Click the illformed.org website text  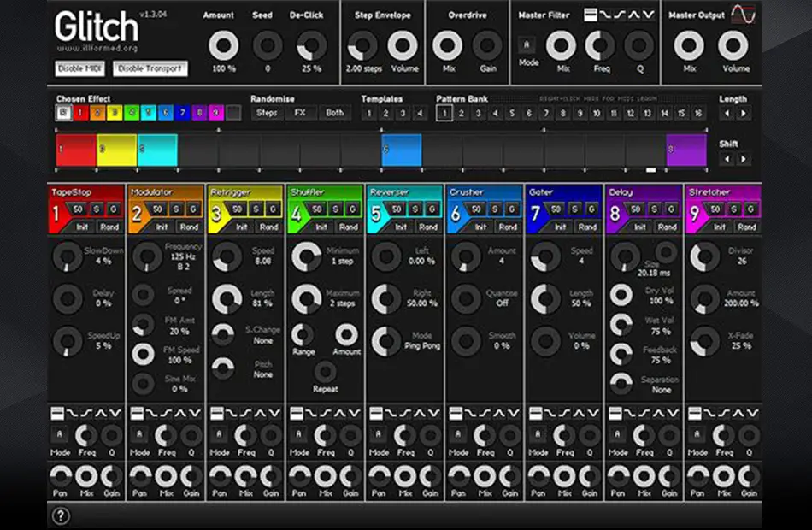97,48
